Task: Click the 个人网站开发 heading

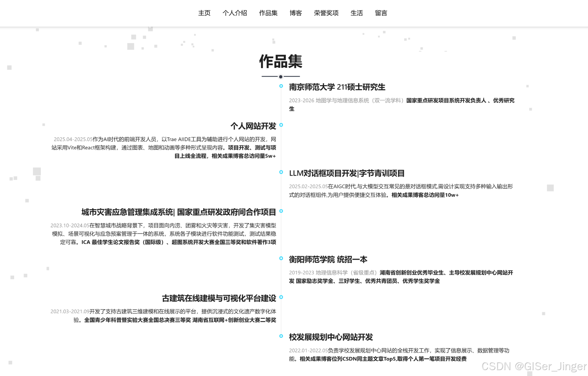Action: 253,126
